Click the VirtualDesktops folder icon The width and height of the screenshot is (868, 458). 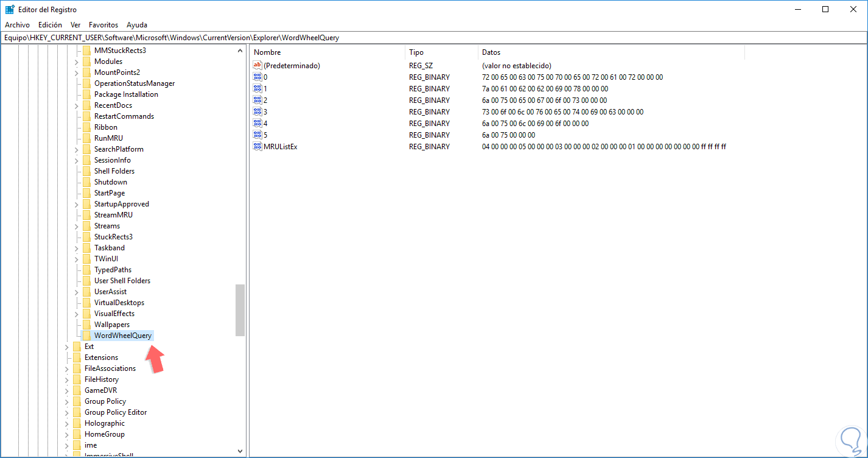pos(86,303)
